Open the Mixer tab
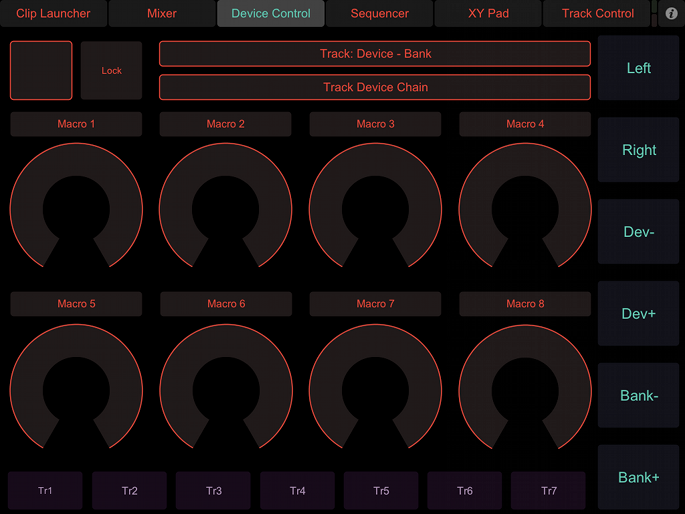Screen dimensions: 685x514 162,14
